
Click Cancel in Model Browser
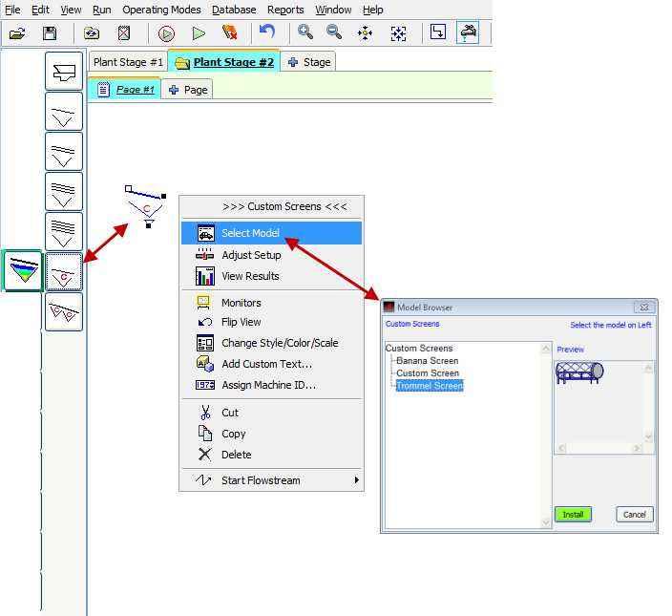(634, 514)
